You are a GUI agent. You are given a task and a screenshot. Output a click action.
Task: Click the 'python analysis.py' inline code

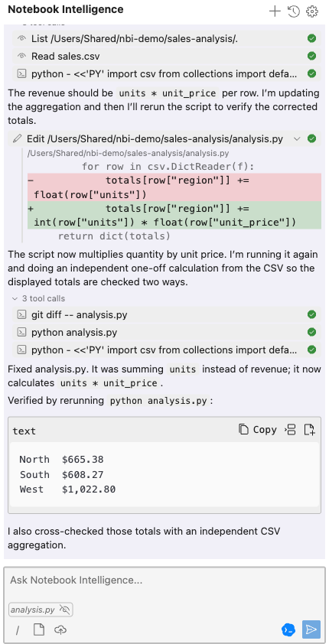(158, 401)
